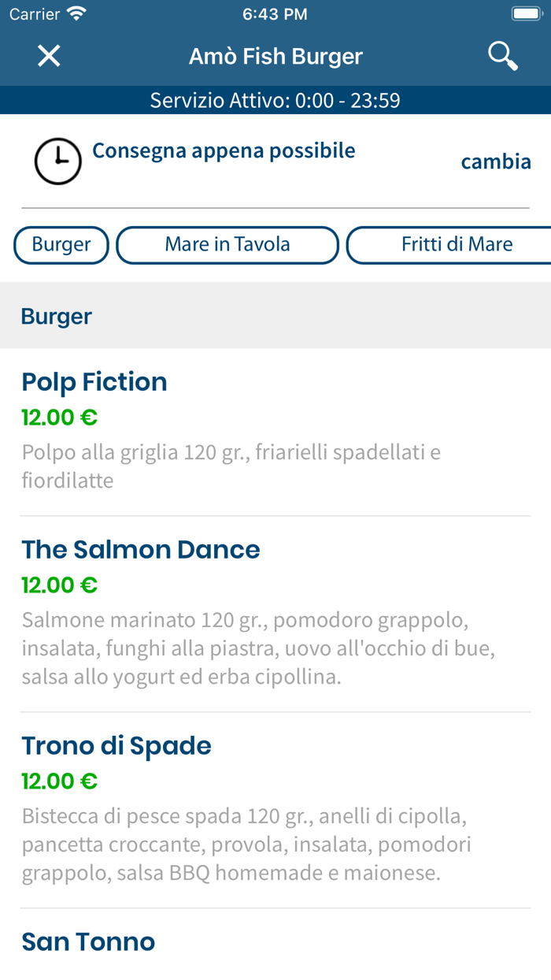Choose the Trono di Spade burger
Screen dimensions: 551x980
(x=116, y=746)
